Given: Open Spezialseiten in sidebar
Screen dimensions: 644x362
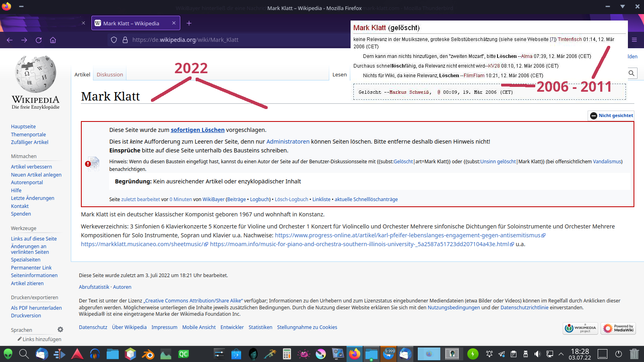Looking at the screenshot, I should [x=25, y=260].
